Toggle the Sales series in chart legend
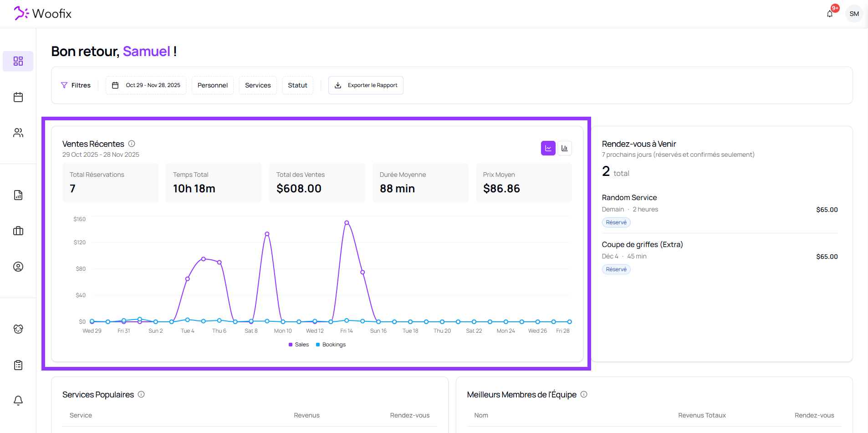The width and height of the screenshot is (868, 433). (x=299, y=345)
